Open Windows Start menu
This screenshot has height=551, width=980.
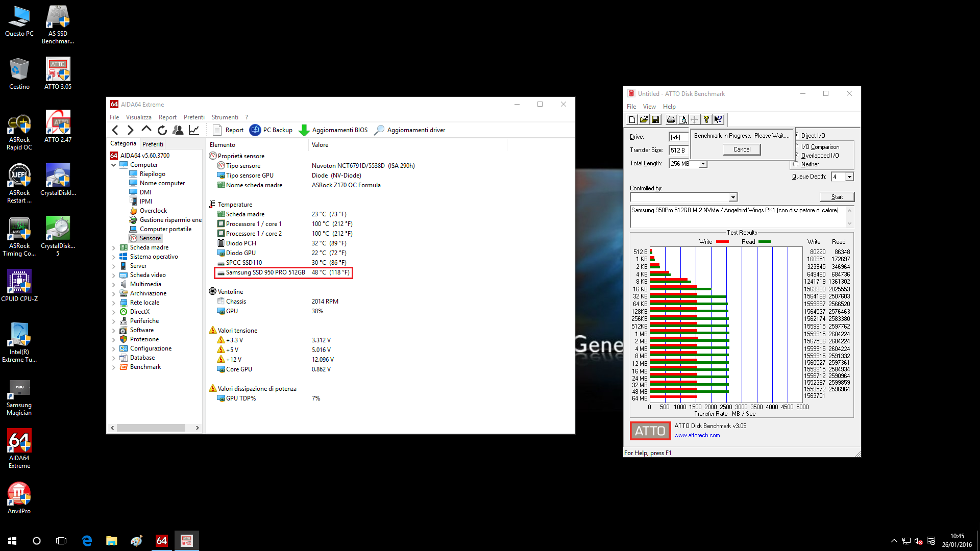pos(12,541)
